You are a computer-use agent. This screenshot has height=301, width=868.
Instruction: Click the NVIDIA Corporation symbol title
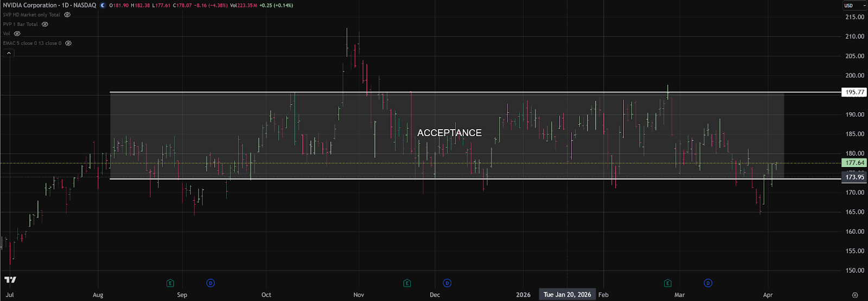(x=50, y=5)
